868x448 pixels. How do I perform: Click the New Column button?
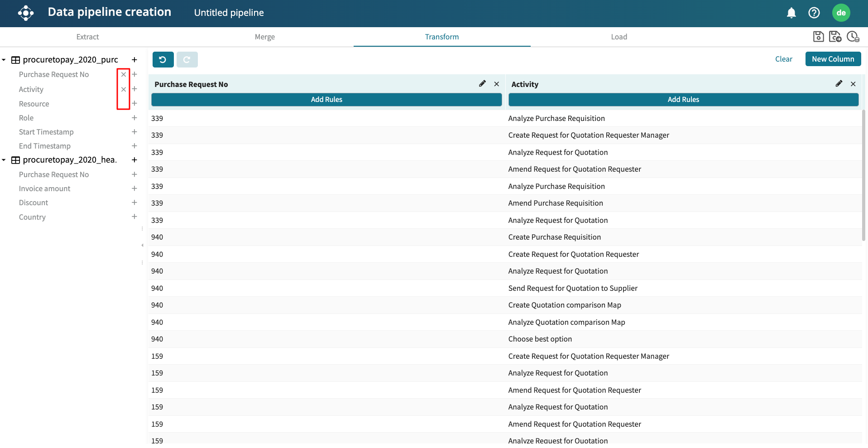coord(833,59)
